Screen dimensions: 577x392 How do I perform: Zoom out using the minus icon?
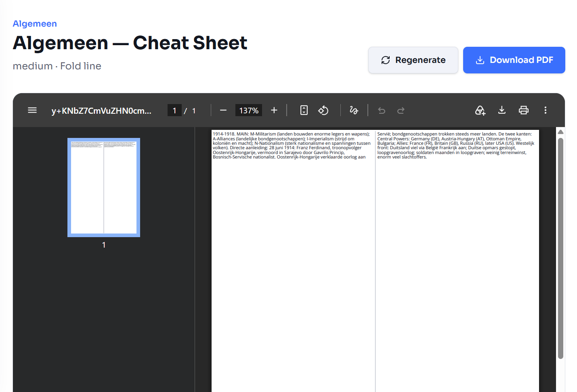click(223, 110)
